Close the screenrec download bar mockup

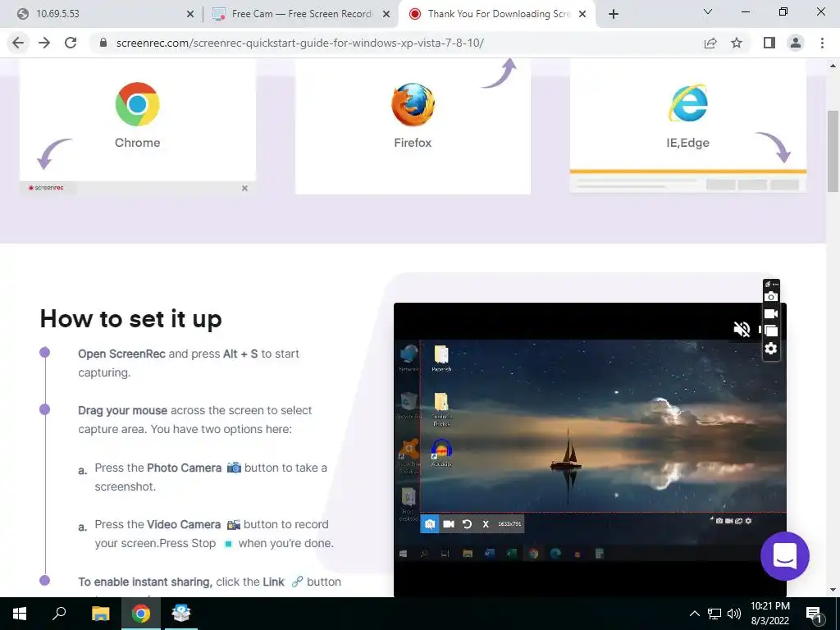click(244, 188)
